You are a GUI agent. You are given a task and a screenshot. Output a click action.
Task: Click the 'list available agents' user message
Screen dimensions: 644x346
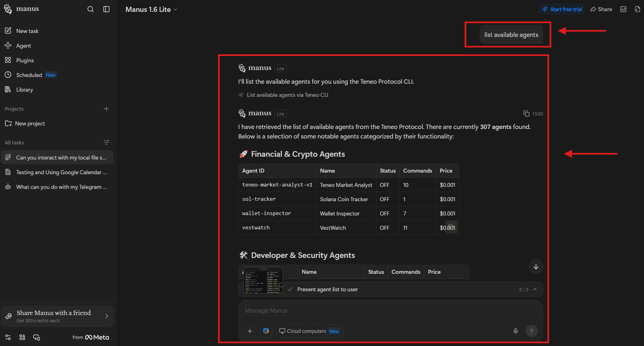pyautogui.click(x=511, y=35)
